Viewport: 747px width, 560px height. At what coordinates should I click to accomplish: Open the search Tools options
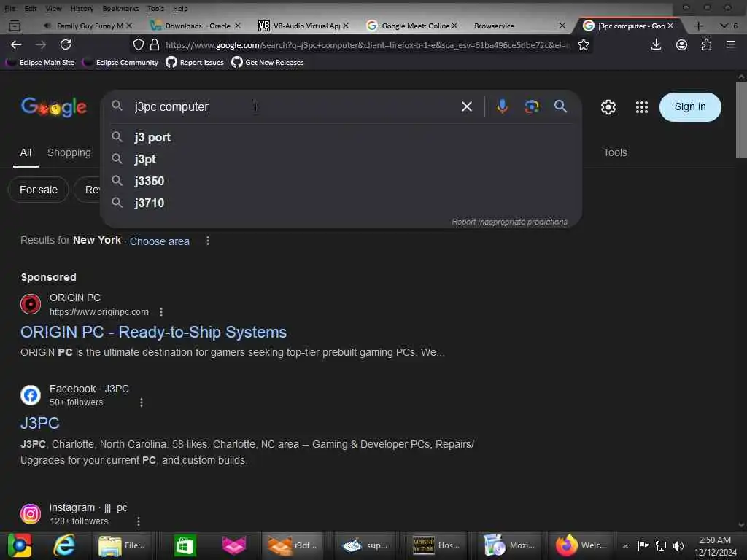(615, 152)
